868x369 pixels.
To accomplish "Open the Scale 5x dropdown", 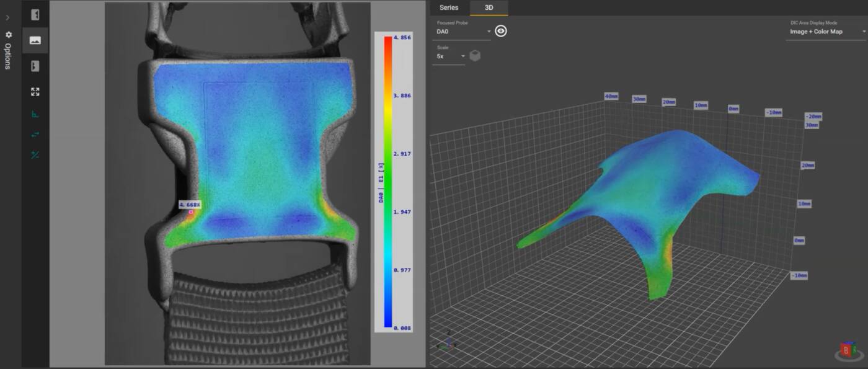I will pyautogui.click(x=450, y=56).
